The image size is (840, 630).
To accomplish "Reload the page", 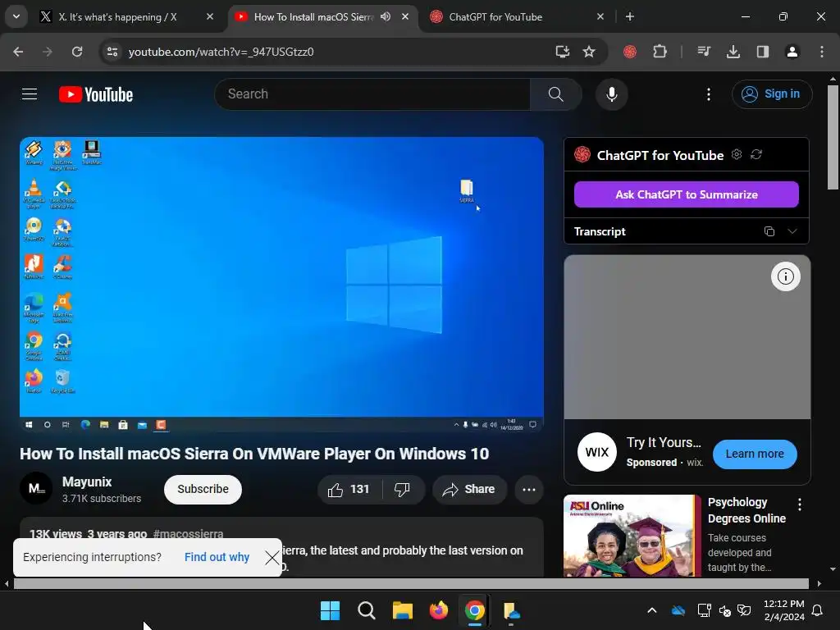I will pyautogui.click(x=77, y=52).
